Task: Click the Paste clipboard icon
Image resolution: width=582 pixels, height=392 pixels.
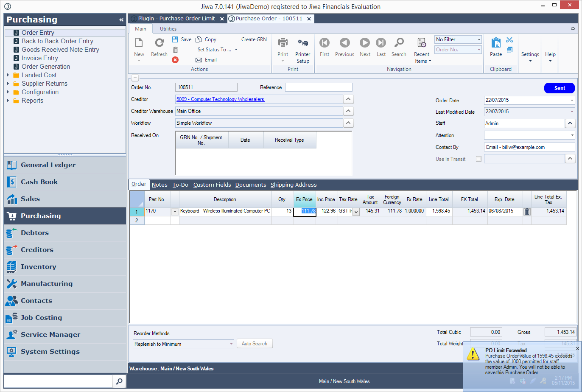Action: [x=496, y=43]
